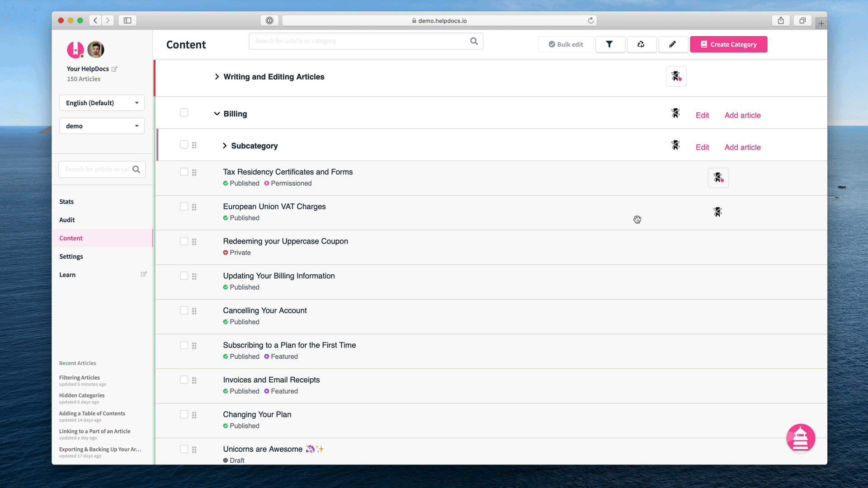The width and height of the screenshot is (868, 488).
Task: Click Bulk edit button
Action: 566,44
